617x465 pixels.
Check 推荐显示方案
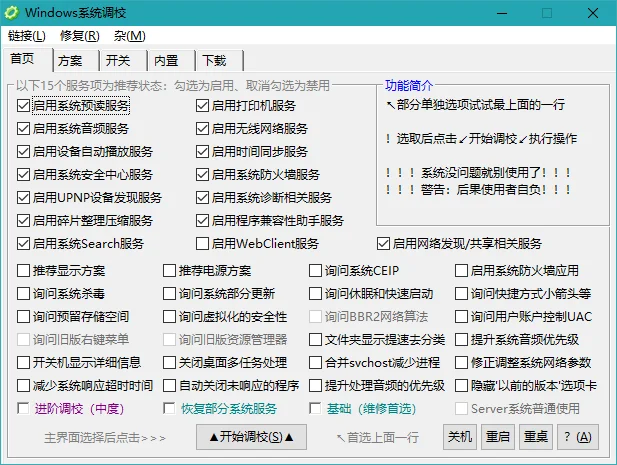point(24,271)
